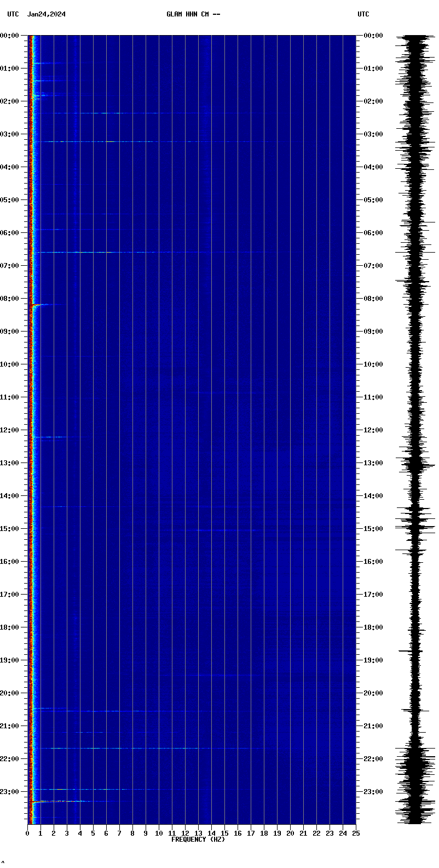Click the 25 Hz frequency axis label
Viewport: 439px width, 868px height.
(x=356, y=833)
